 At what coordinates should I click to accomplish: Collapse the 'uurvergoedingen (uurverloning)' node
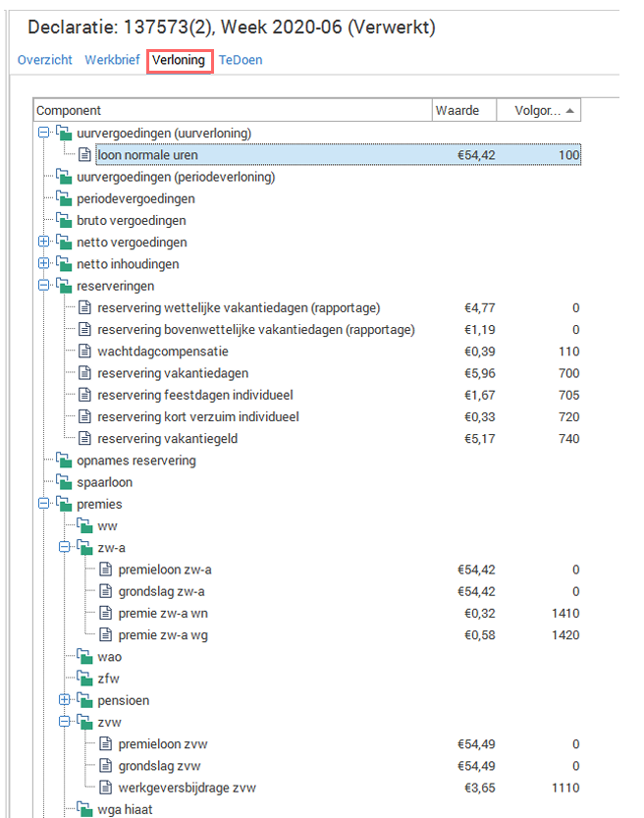pos(42,134)
